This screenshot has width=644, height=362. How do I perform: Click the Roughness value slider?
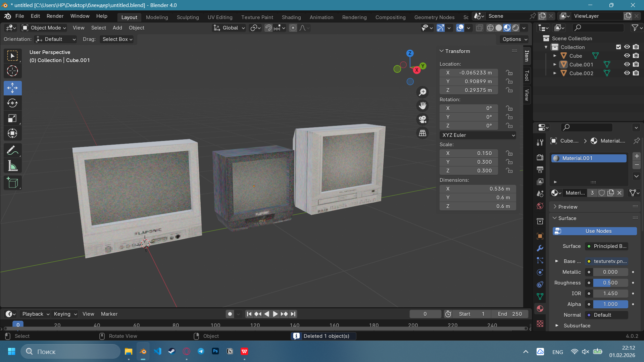click(610, 283)
